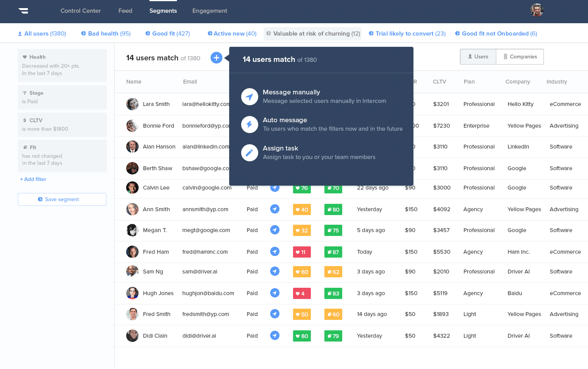Image resolution: width=588 pixels, height=369 pixels.
Task: Click orange fit badge 62 for Sam Ng
Action: [x=333, y=272]
